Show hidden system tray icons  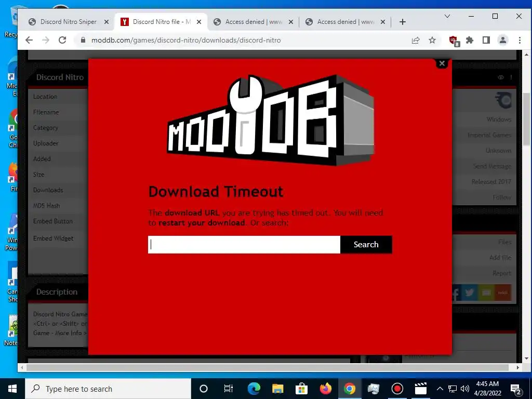coord(440,389)
